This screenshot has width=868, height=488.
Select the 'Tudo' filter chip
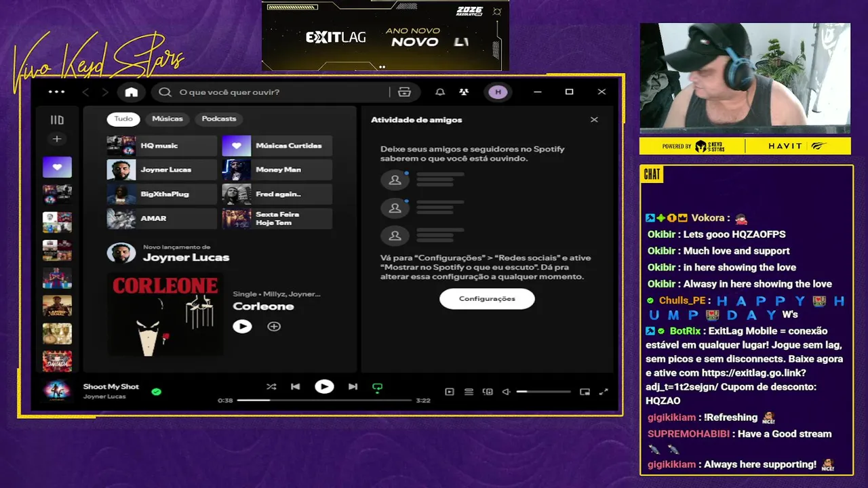coord(123,119)
